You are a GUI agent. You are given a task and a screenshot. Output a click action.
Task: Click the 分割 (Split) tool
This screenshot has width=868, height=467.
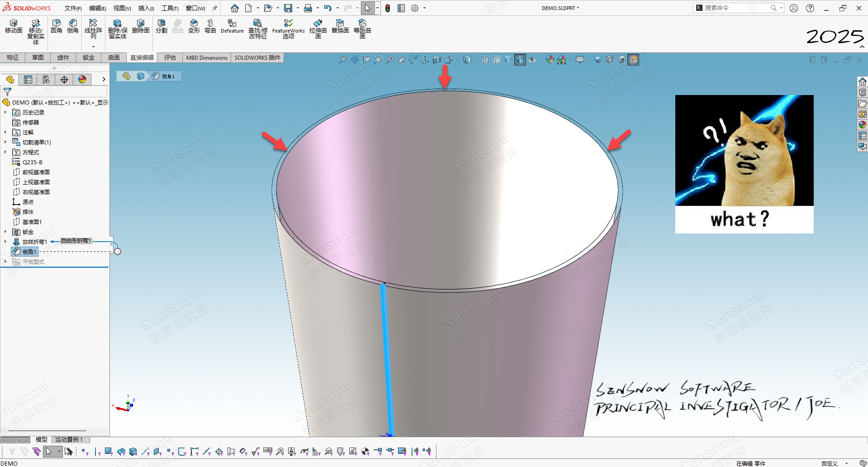pos(161,26)
